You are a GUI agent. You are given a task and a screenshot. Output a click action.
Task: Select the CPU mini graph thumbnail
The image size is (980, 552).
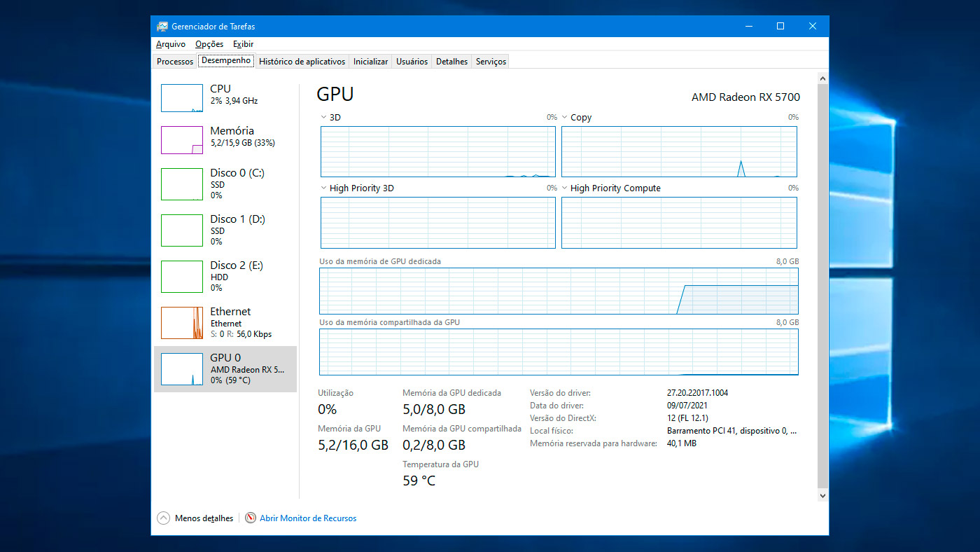[182, 98]
